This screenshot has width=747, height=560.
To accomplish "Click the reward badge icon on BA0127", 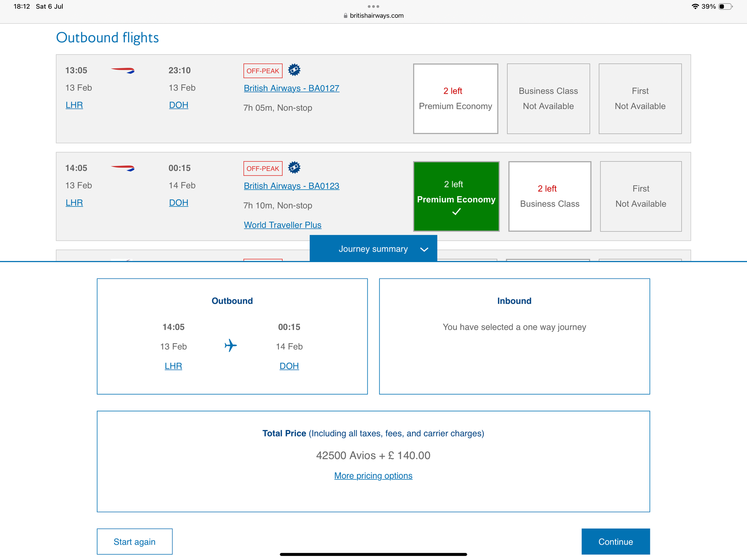I will click(294, 70).
